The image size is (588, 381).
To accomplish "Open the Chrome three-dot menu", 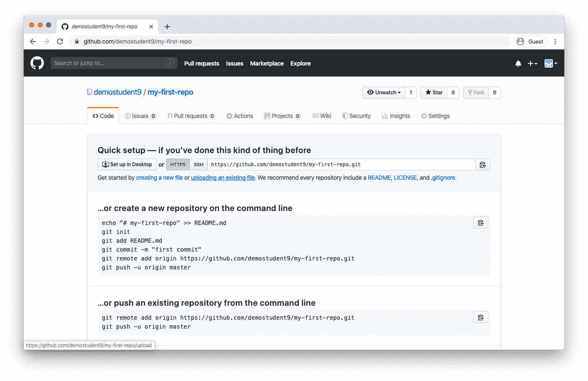I will (555, 41).
